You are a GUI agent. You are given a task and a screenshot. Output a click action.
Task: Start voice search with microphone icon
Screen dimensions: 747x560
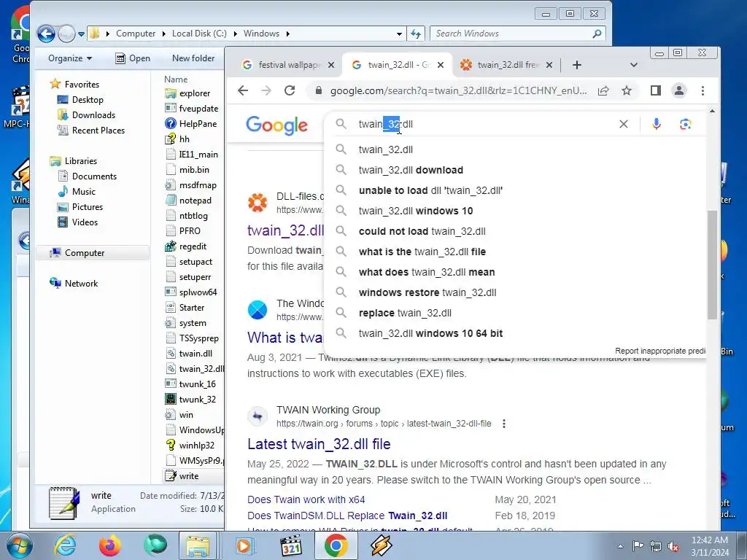pyautogui.click(x=657, y=124)
